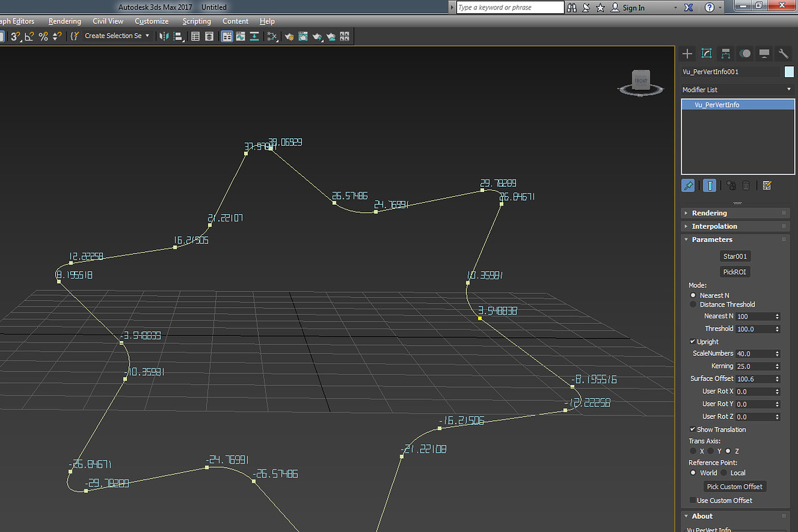
Task: Click the Sign In link
Action: click(x=634, y=7)
